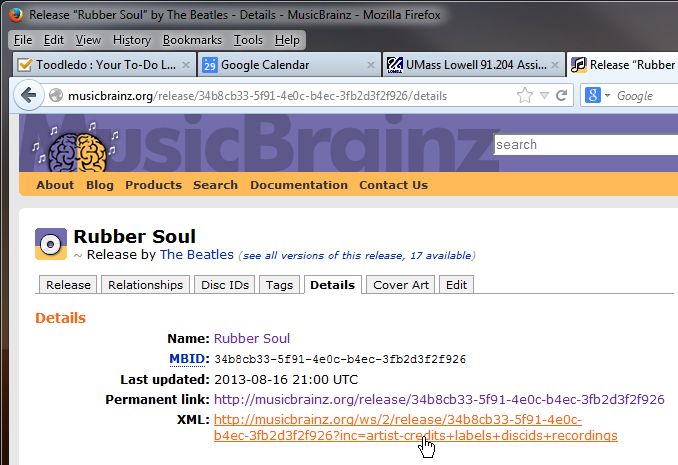Close the Toodledo tab
Viewport: 678px width, 465px height.
point(185,65)
